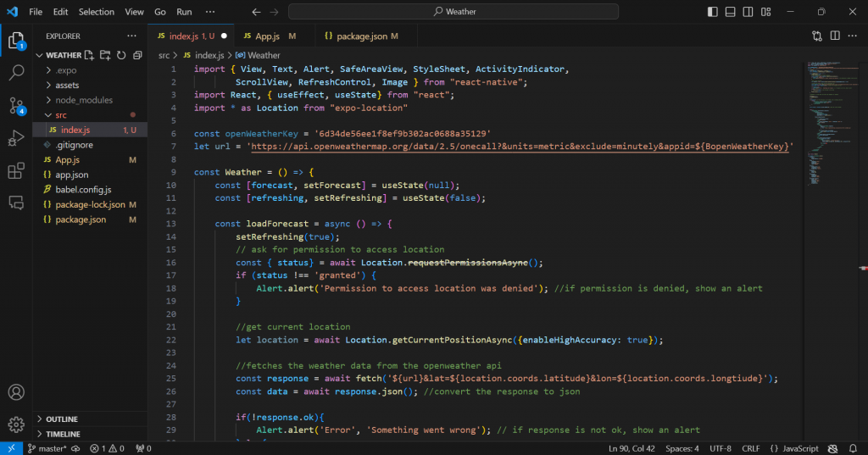Close the unsaved index.js tab dot
The width and height of the screenshot is (868, 455).
(x=224, y=36)
